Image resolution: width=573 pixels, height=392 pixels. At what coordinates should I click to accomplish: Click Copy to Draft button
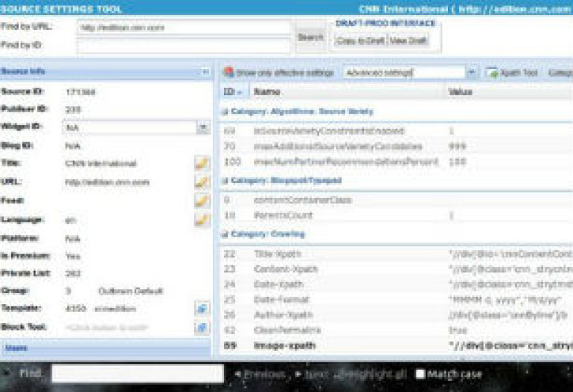click(x=360, y=41)
